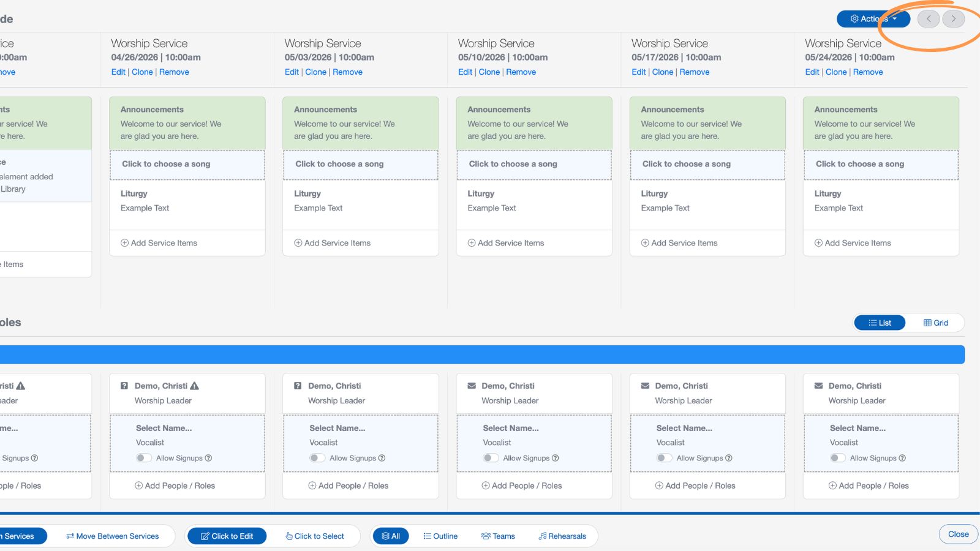Select the Outline view in the bottom bar
This screenshot has width=980, height=551.
440,536
